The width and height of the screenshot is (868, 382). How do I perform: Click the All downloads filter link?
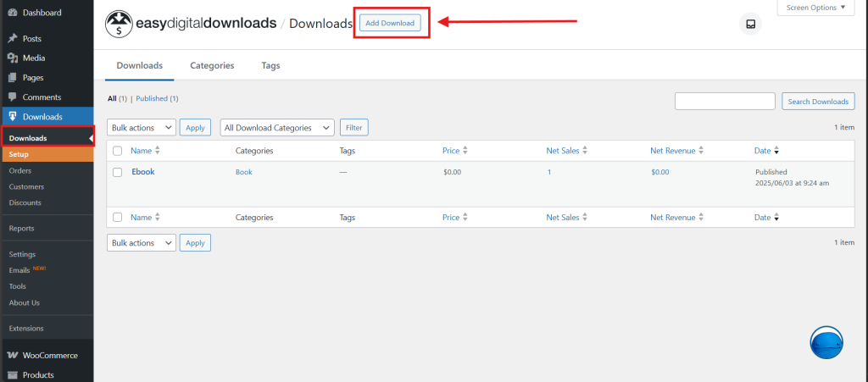112,98
